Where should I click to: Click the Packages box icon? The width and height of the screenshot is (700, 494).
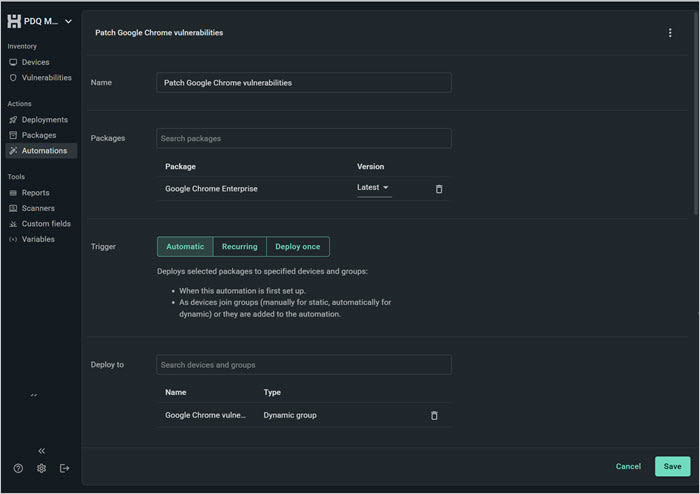pyautogui.click(x=13, y=135)
